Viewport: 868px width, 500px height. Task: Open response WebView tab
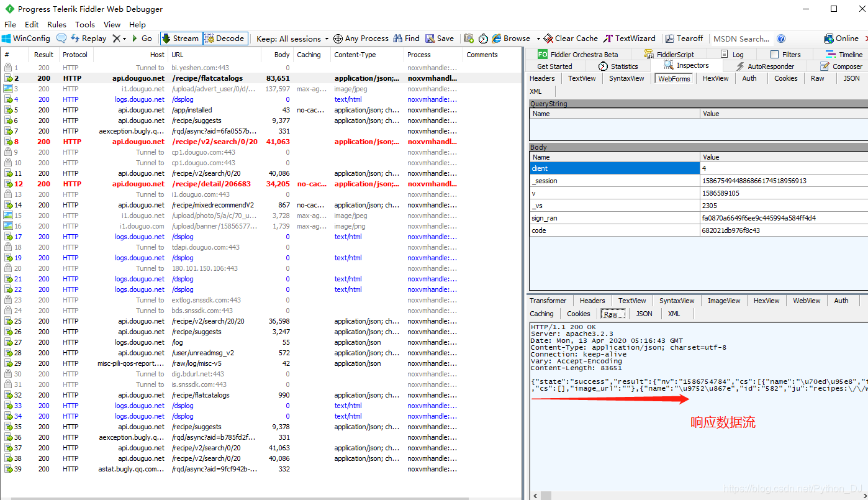[807, 301]
